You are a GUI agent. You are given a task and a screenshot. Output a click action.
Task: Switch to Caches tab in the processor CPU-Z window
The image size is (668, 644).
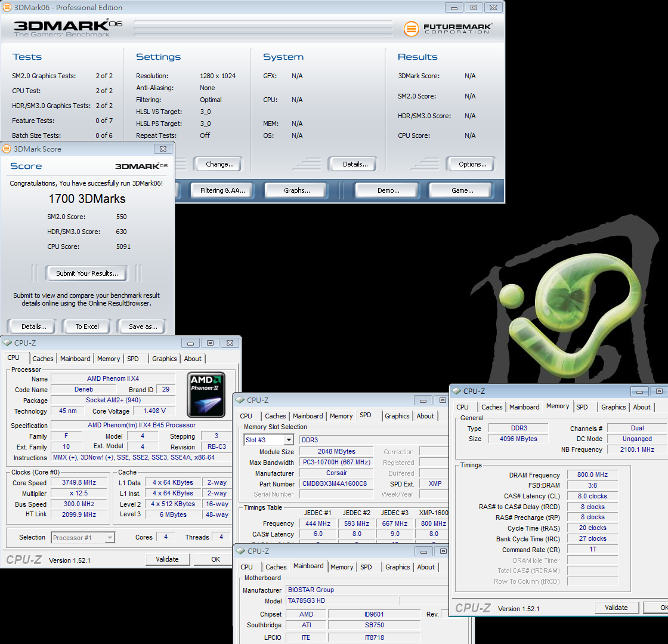(x=42, y=359)
